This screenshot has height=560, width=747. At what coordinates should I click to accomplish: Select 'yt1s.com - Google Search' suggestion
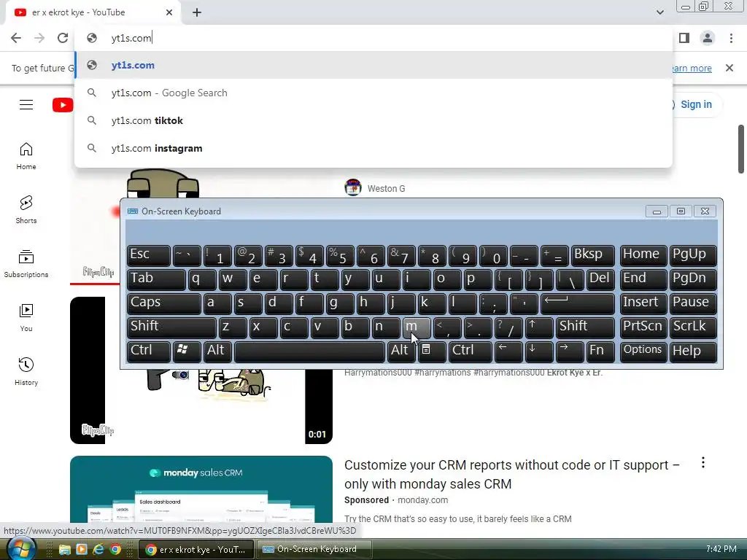[x=373, y=93]
